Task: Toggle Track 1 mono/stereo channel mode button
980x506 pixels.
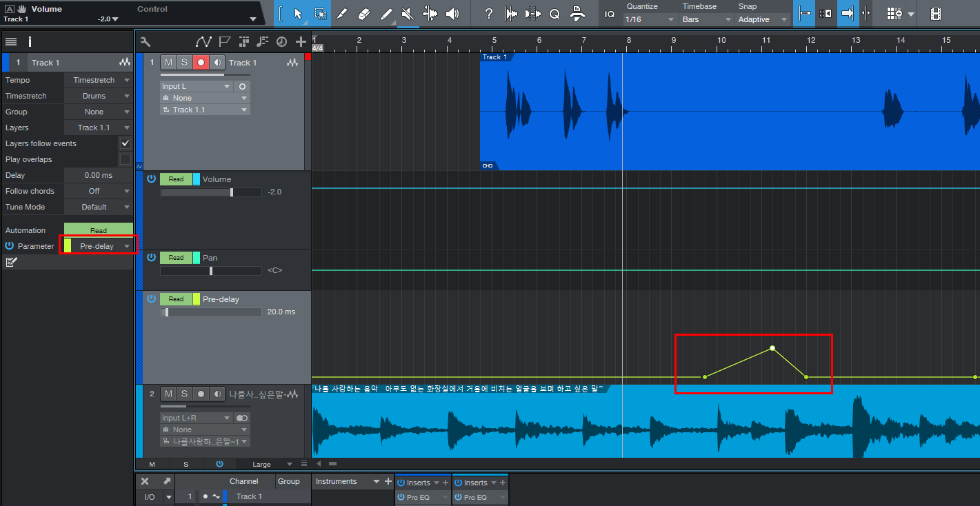Action: [242, 86]
